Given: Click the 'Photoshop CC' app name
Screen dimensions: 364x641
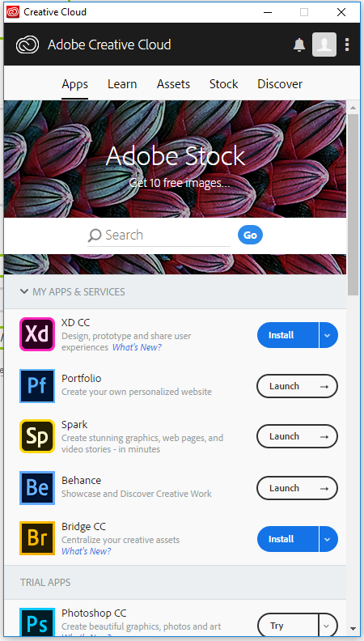Looking at the screenshot, I should click(x=94, y=613).
